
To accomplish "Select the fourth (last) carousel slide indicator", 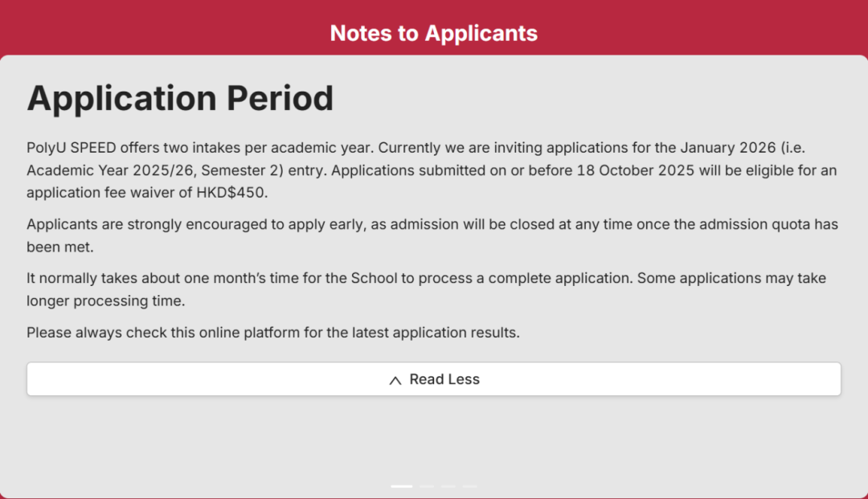I will [470, 486].
